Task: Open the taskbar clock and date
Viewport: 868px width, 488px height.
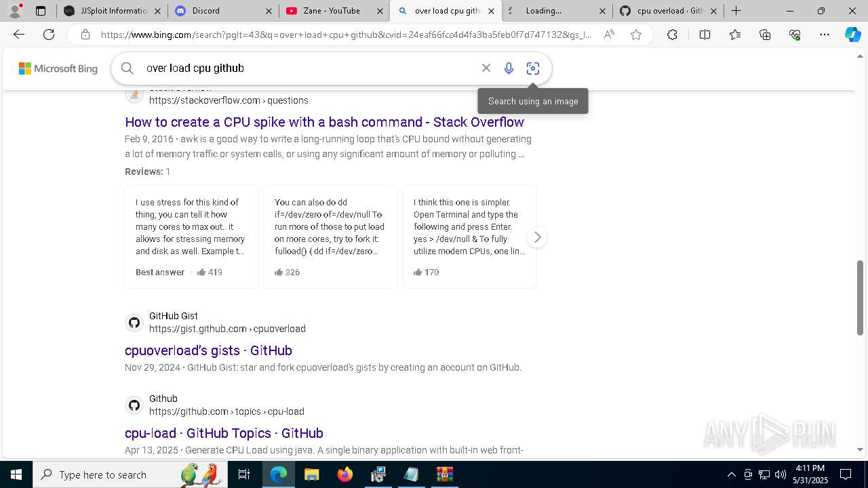Action: coord(810,474)
